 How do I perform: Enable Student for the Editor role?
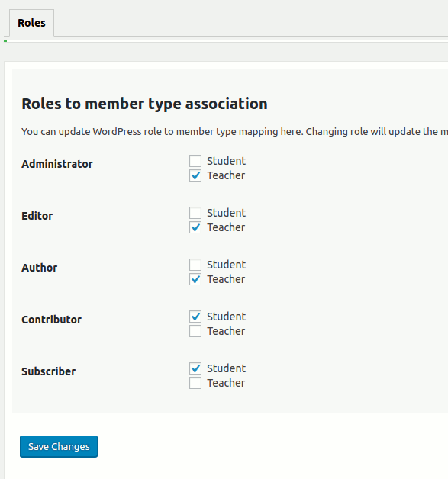coord(195,213)
